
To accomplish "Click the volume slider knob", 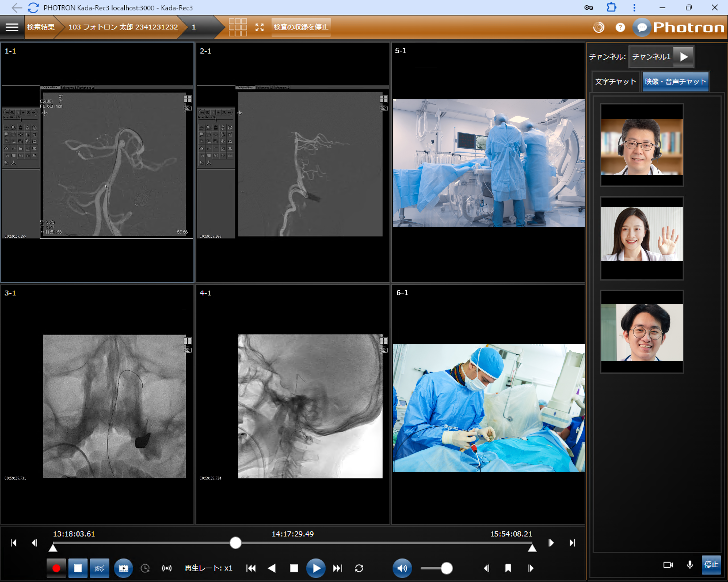I will (x=446, y=568).
